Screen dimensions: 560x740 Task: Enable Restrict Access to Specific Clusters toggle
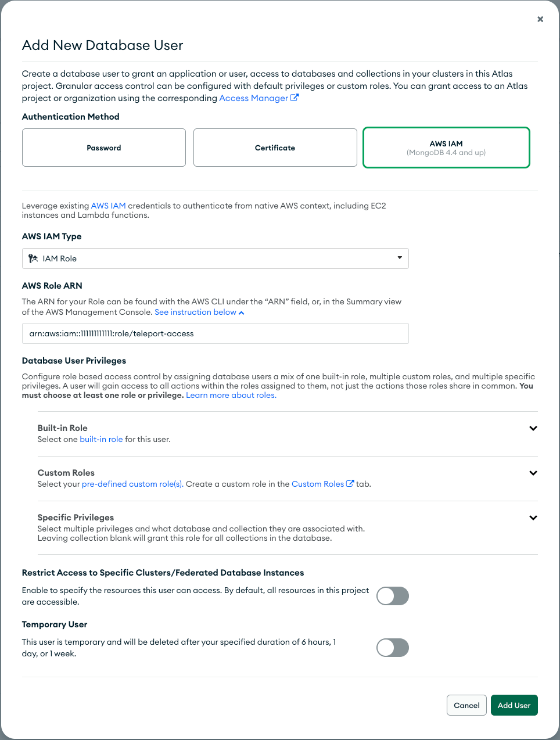pyautogui.click(x=393, y=596)
